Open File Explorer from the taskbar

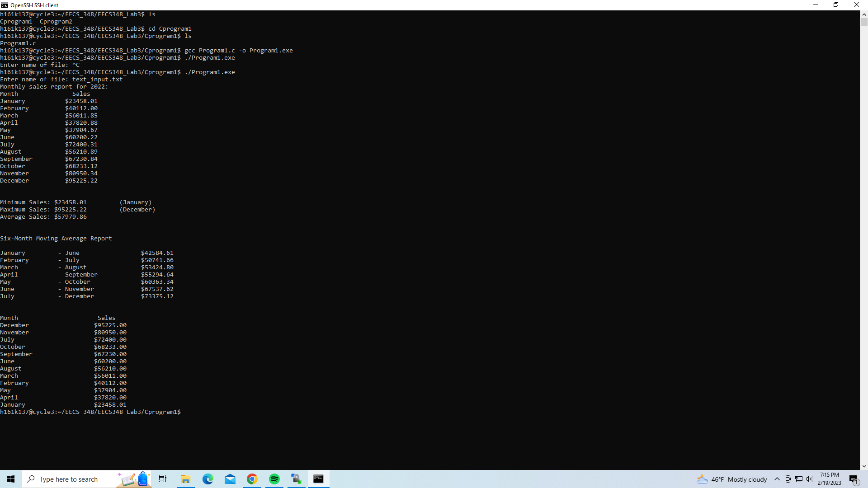tap(185, 479)
